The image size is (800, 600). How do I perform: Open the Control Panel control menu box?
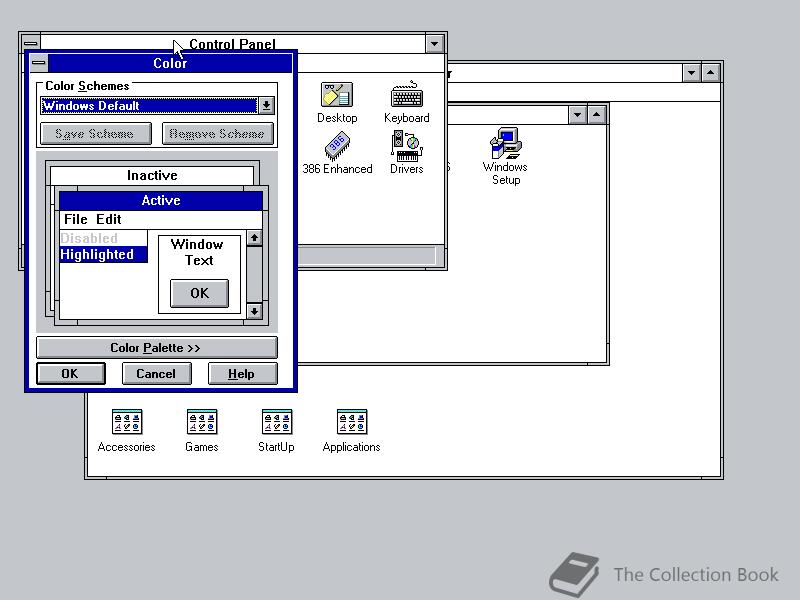tap(31, 43)
